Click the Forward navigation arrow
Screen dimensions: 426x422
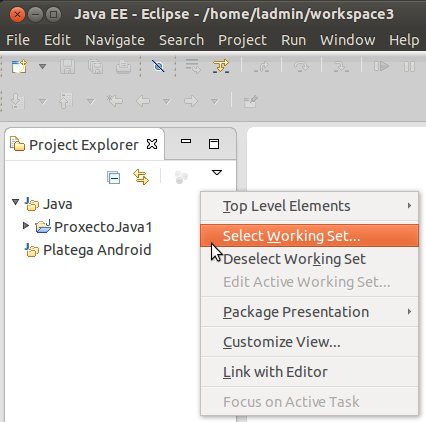coord(191,101)
